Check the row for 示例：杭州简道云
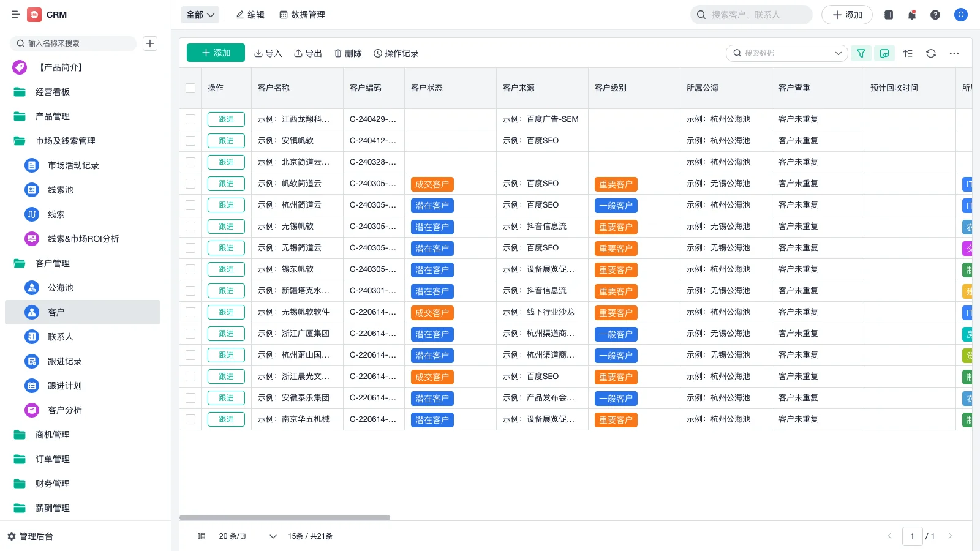 pyautogui.click(x=190, y=205)
